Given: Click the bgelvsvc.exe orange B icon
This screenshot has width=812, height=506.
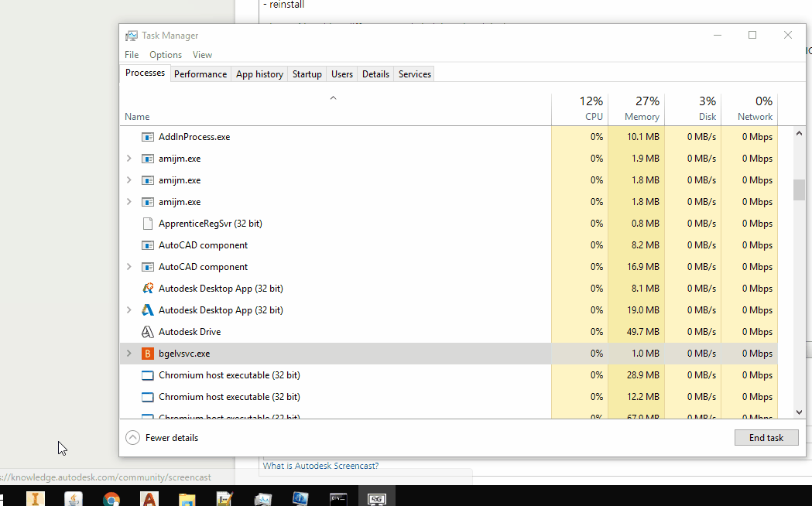Looking at the screenshot, I should tap(147, 353).
